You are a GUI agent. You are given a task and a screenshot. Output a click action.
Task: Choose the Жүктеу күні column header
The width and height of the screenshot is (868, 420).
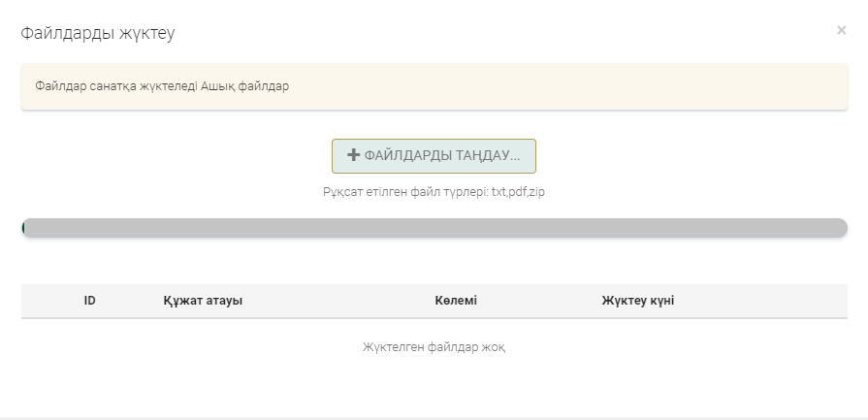click(x=638, y=301)
